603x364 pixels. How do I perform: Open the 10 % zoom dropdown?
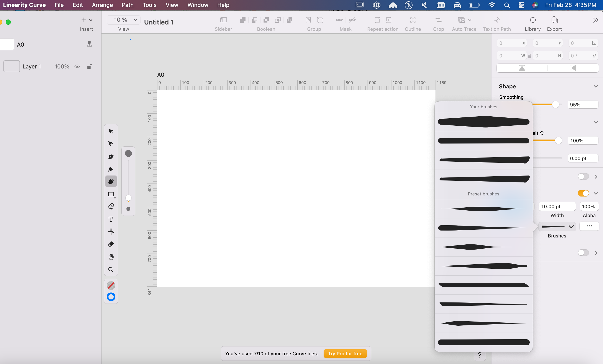(x=124, y=20)
